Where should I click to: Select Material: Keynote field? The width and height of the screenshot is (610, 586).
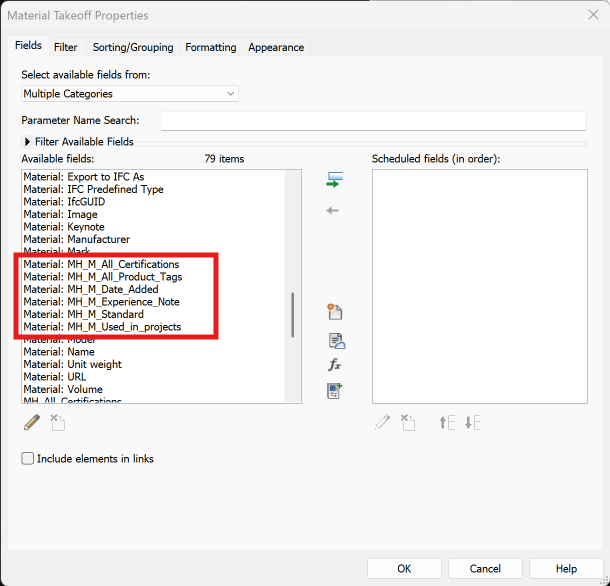(x=64, y=226)
